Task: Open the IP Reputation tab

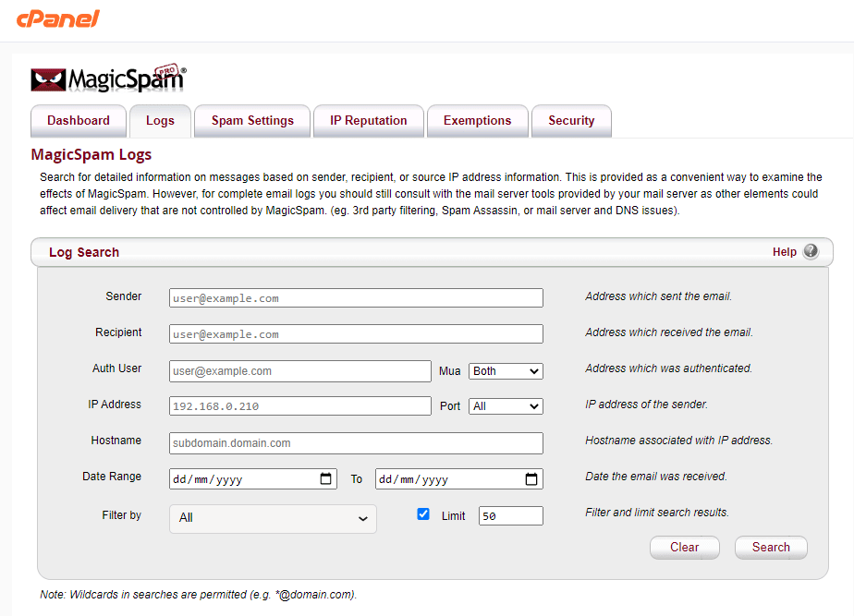Action: [x=369, y=121]
